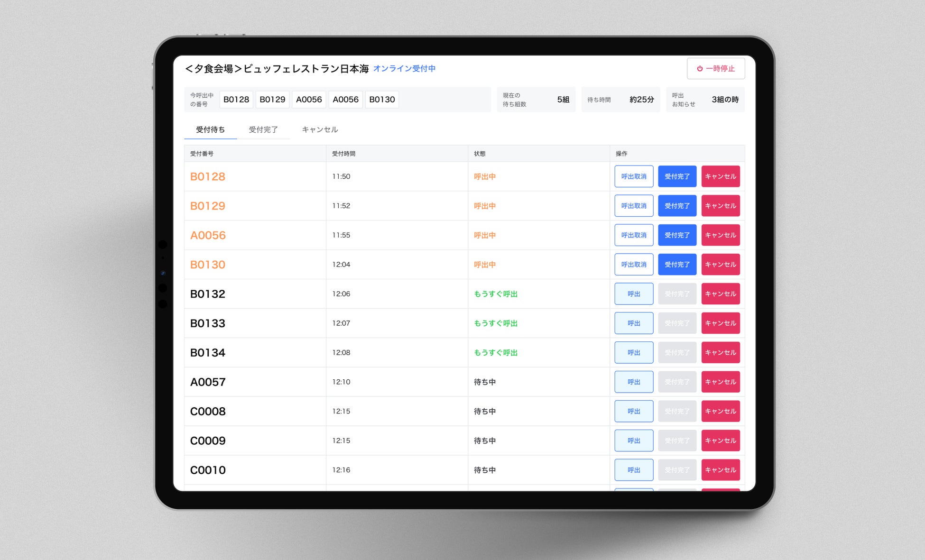Click 受付完了 for A0056
The width and height of the screenshot is (925, 560).
[677, 235]
